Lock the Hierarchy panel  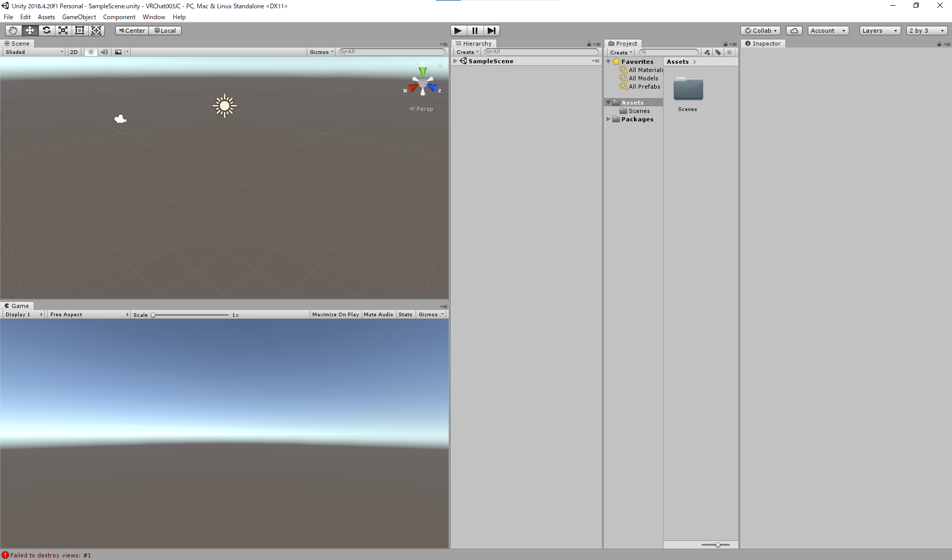click(589, 44)
